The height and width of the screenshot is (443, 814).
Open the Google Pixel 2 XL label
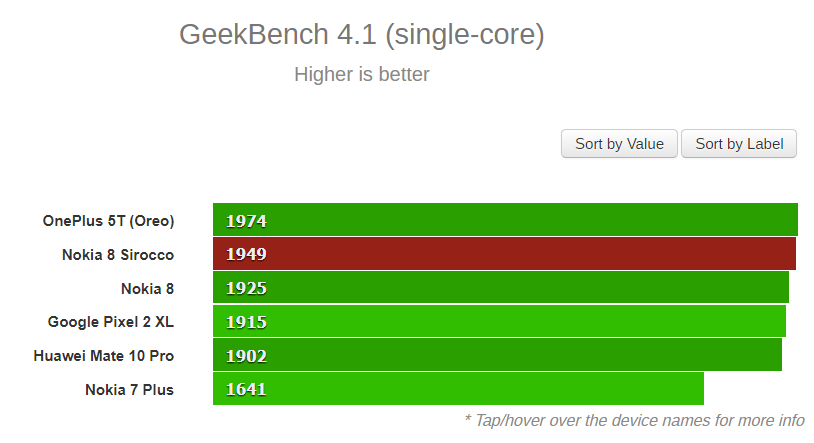pos(111,322)
